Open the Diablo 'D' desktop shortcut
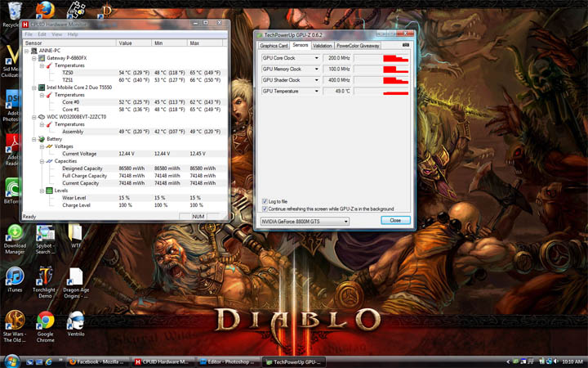The image size is (588, 368). pyautogui.click(x=105, y=11)
